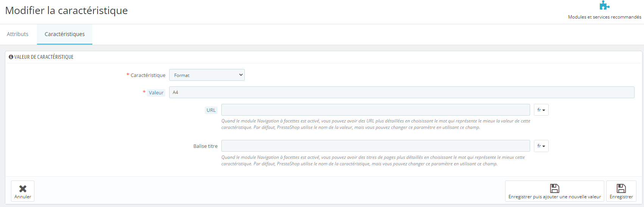
Task: Expand the fr language dropdown beside URL field
Action: coord(541,110)
